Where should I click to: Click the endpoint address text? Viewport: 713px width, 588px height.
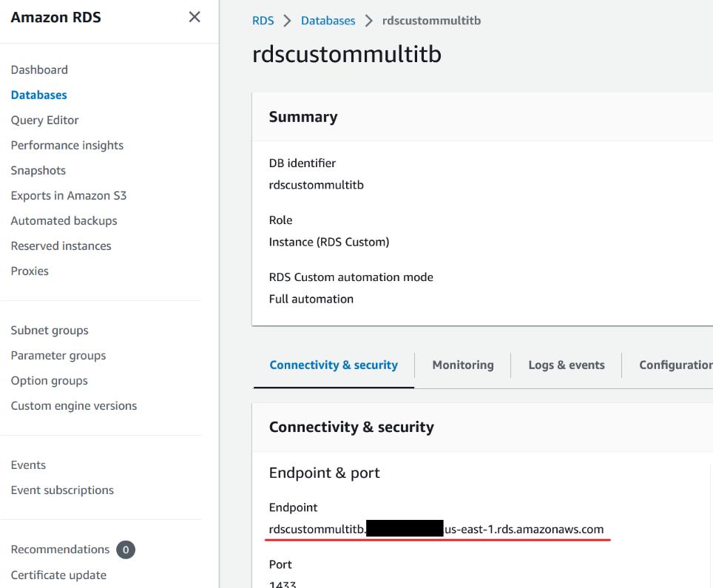pyautogui.click(x=436, y=530)
